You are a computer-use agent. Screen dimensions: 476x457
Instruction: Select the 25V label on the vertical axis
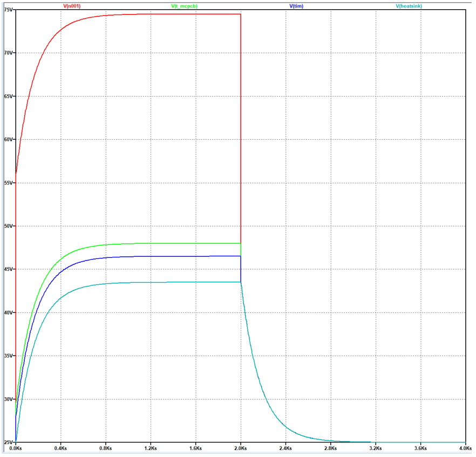point(8,442)
